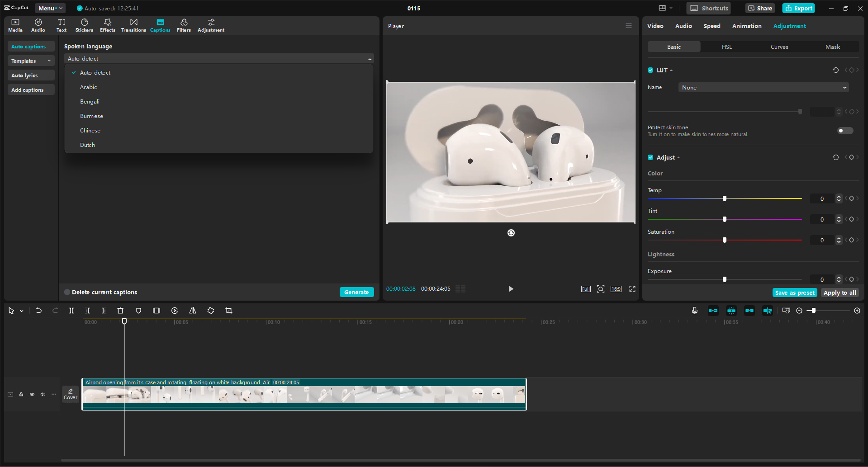Click the Delete icon in the timeline toolbar
Screen dimensions: 868x467
coord(120,311)
